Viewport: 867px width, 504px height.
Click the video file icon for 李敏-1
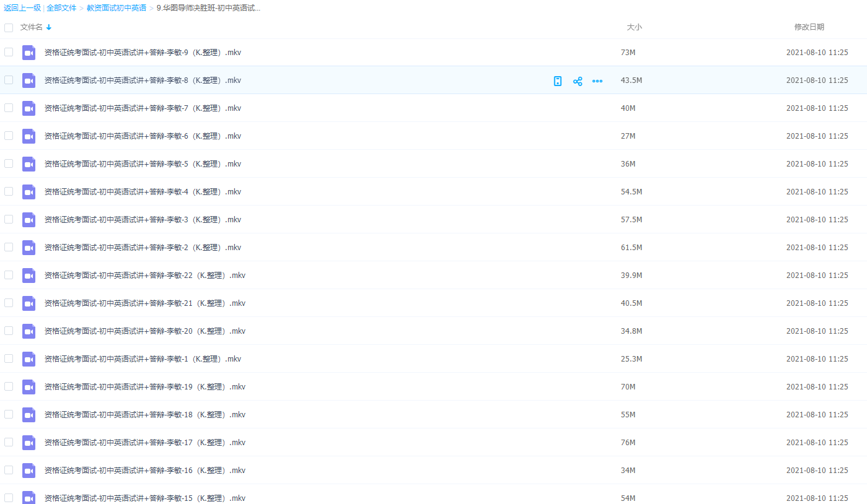(29, 359)
